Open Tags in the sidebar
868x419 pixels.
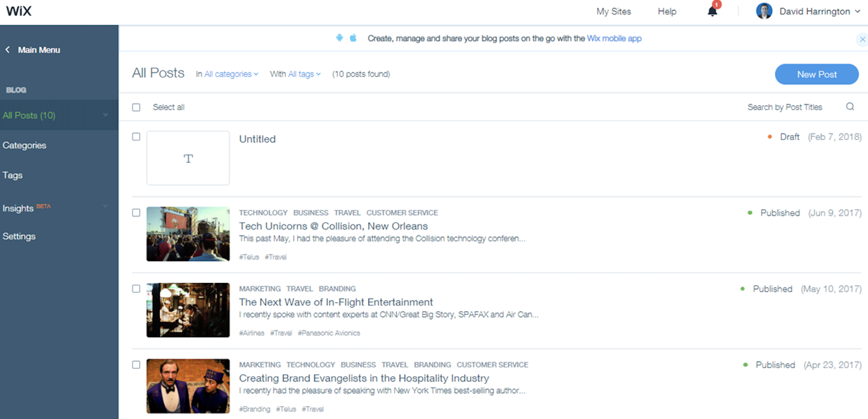(x=13, y=175)
